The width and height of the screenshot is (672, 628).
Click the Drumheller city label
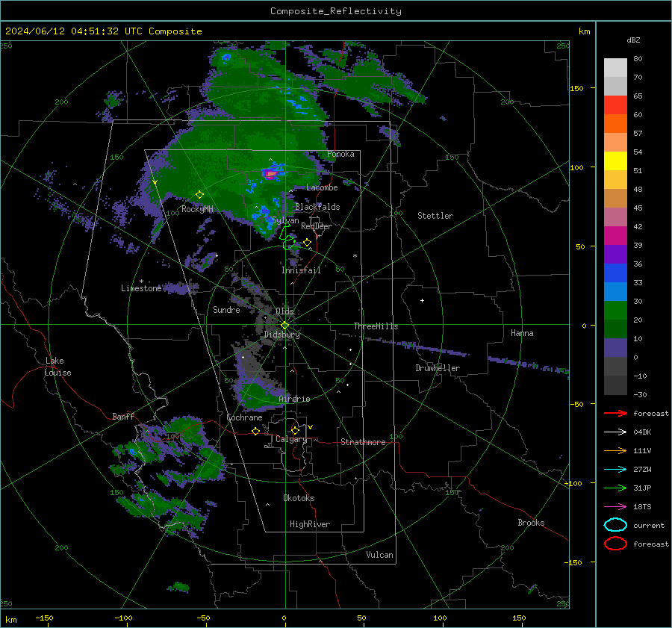pyautogui.click(x=438, y=368)
